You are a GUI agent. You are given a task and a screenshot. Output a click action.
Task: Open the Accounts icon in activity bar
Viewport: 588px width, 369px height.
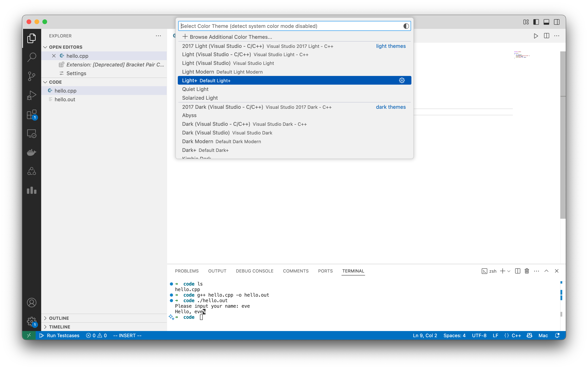[31, 302]
